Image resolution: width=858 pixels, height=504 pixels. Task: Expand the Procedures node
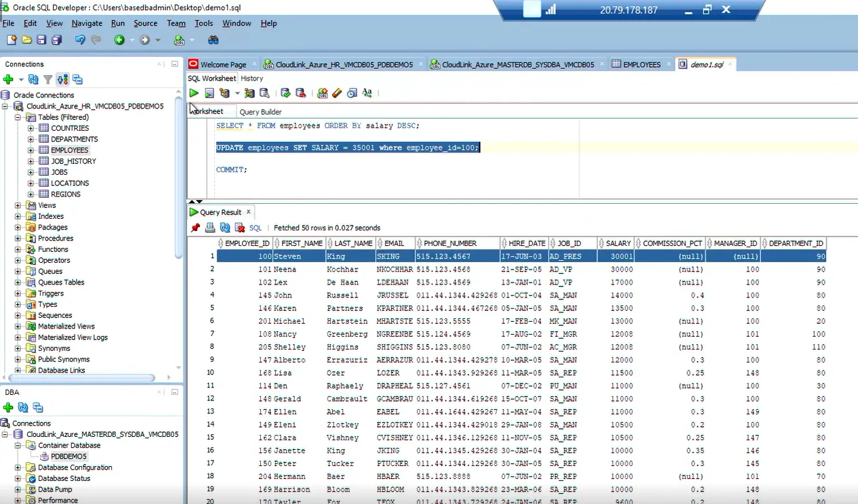pyautogui.click(x=18, y=238)
